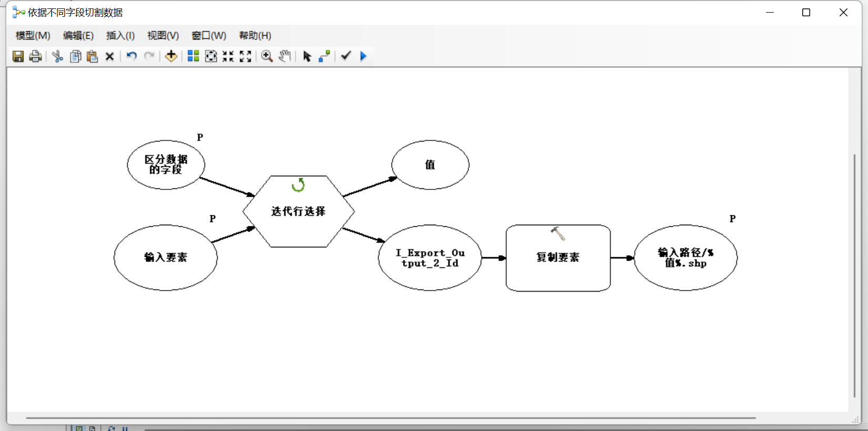Image resolution: width=868 pixels, height=431 pixels.
Task: Copy the selected model element
Action: 75,56
